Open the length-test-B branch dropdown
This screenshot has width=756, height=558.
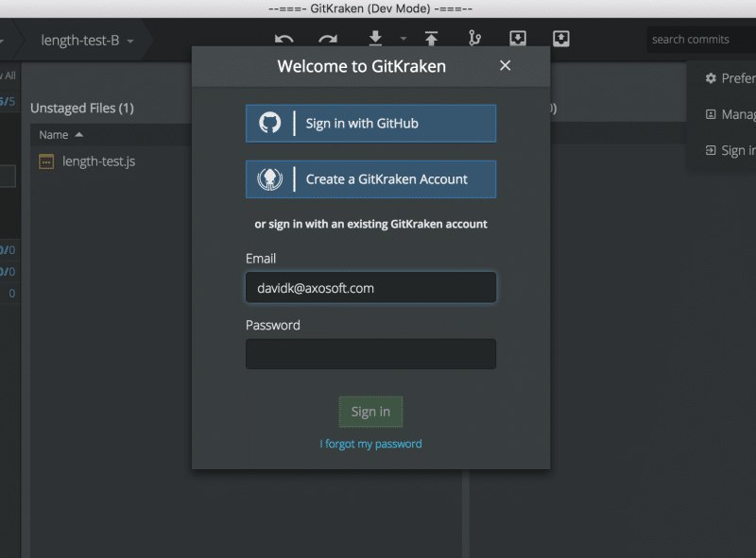pyautogui.click(x=87, y=41)
